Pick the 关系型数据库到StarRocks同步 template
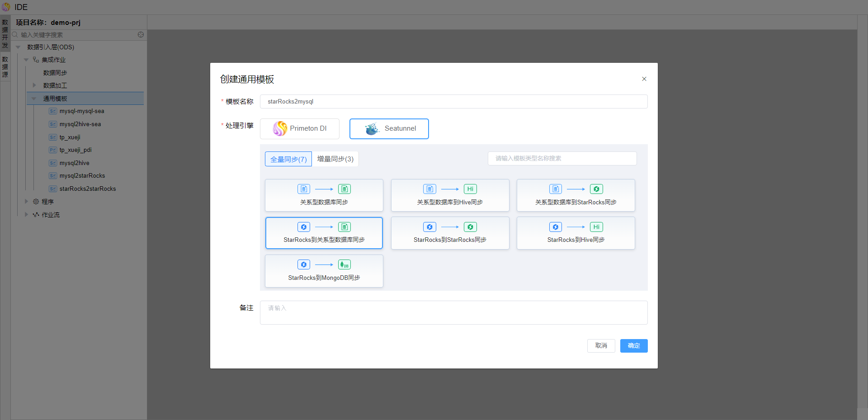Viewport: 868px width, 420px height. point(576,195)
